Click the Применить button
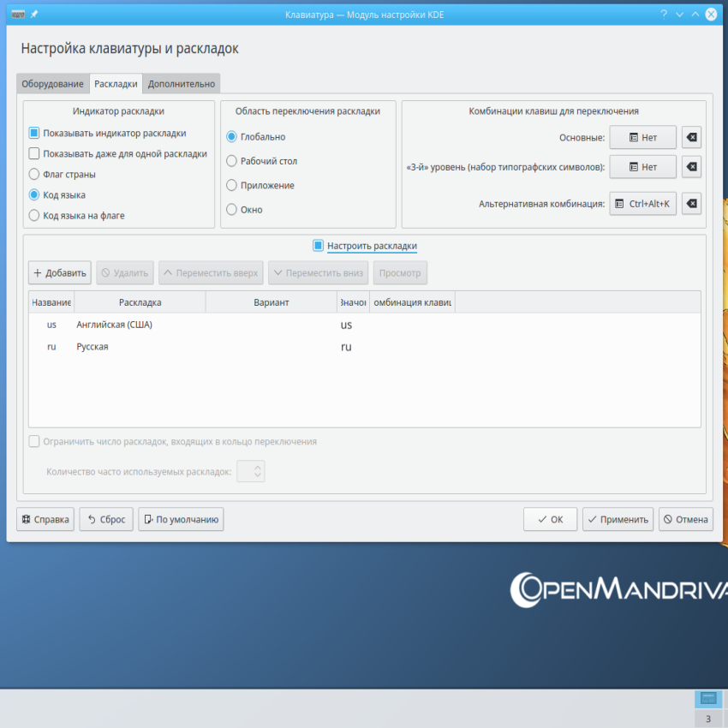Viewport: 728px width, 728px height. (618, 519)
